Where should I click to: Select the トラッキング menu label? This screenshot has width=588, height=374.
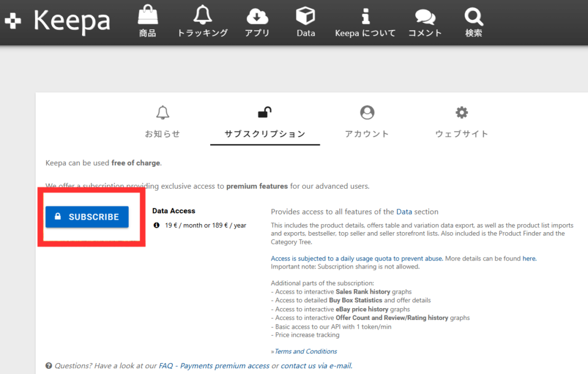[x=203, y=33]
